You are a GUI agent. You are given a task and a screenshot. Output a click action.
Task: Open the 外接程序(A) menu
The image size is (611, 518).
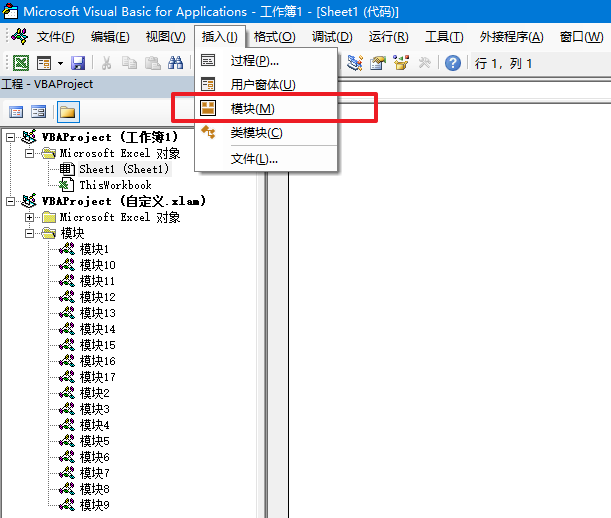click(x=511, y=37)
